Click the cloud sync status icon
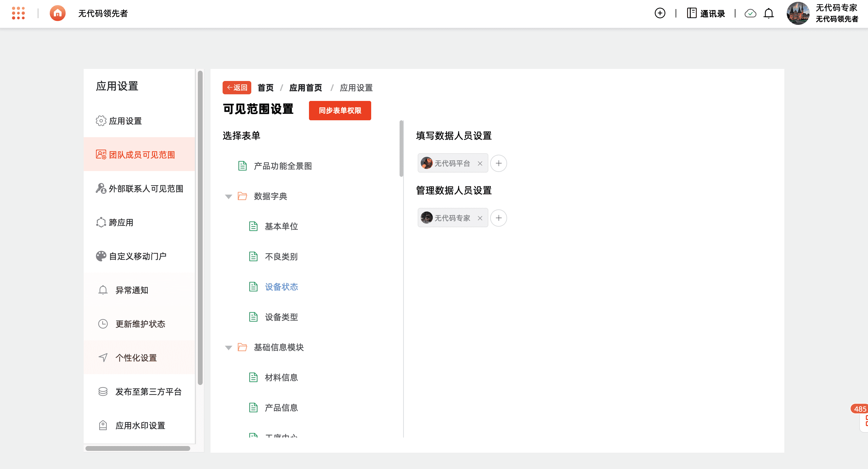Image resolution: width=868 pixels, height=469 pixels. point(750,14)
